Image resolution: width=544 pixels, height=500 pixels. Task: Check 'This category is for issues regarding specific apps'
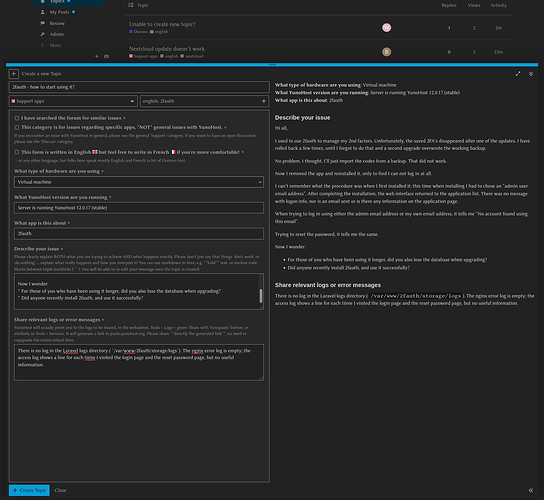pyautogui.click(x=17, y=127)
